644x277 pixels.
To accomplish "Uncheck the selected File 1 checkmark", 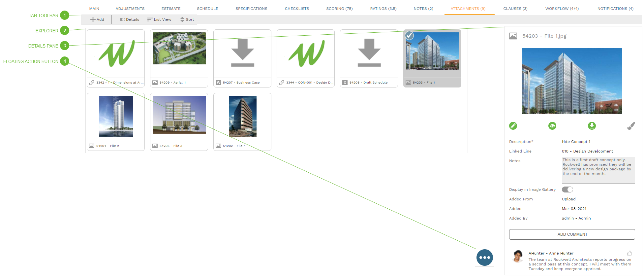I will pyautogui.click(x=409, y=35).
